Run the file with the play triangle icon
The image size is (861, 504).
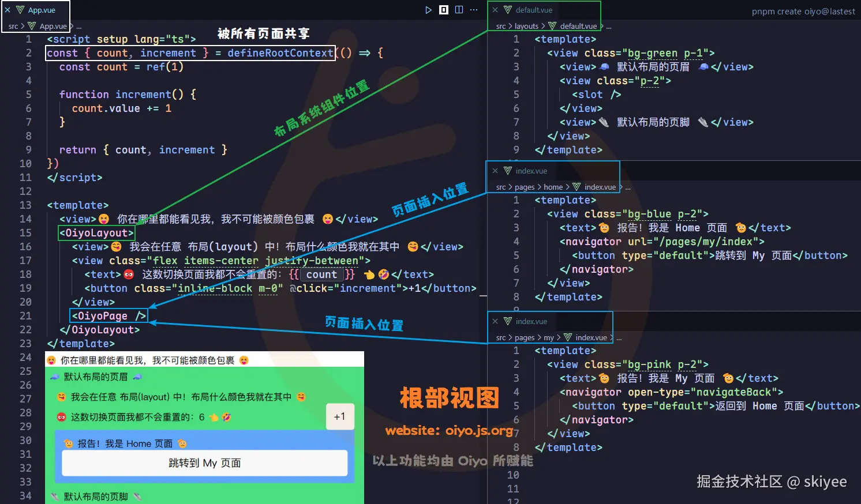pyautogui.click(x=428, y=10)
